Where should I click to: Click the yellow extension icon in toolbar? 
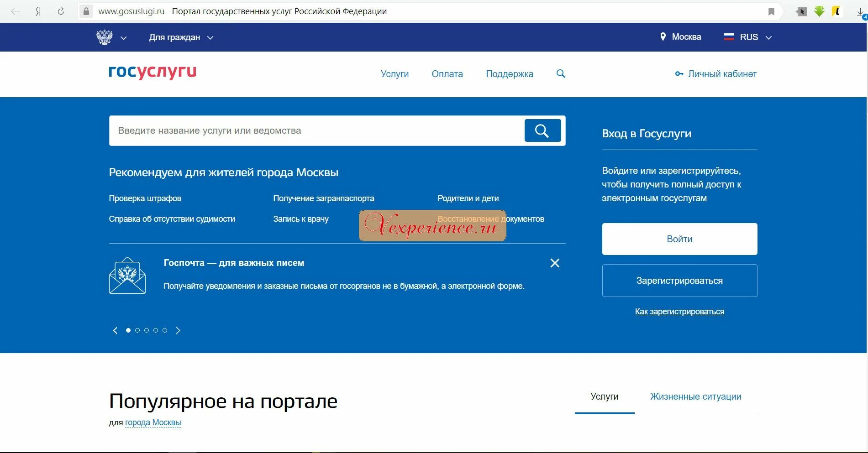[836, 11]
